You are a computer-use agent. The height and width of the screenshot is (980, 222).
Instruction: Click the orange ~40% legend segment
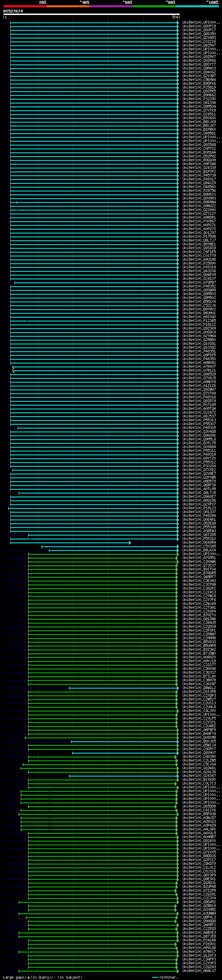[x=68, y=6]
